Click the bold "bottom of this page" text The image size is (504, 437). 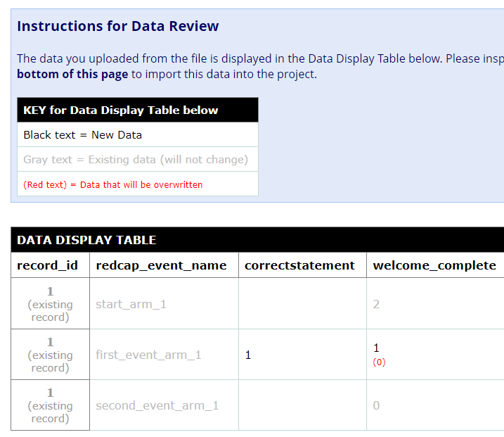click(72, 74)
